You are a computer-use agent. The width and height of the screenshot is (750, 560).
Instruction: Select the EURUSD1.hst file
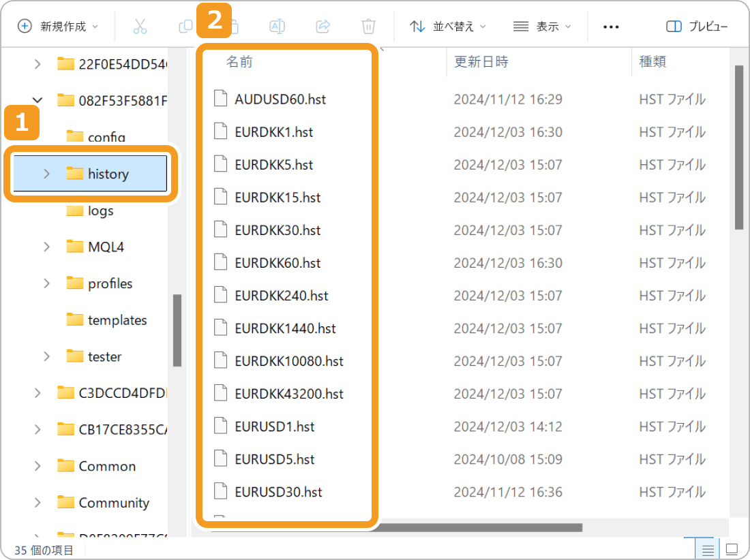(274, 426)
